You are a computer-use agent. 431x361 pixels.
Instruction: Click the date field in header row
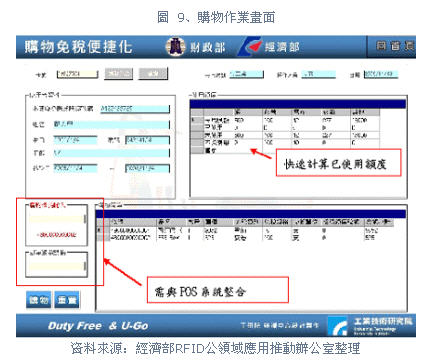pos(381,74)
